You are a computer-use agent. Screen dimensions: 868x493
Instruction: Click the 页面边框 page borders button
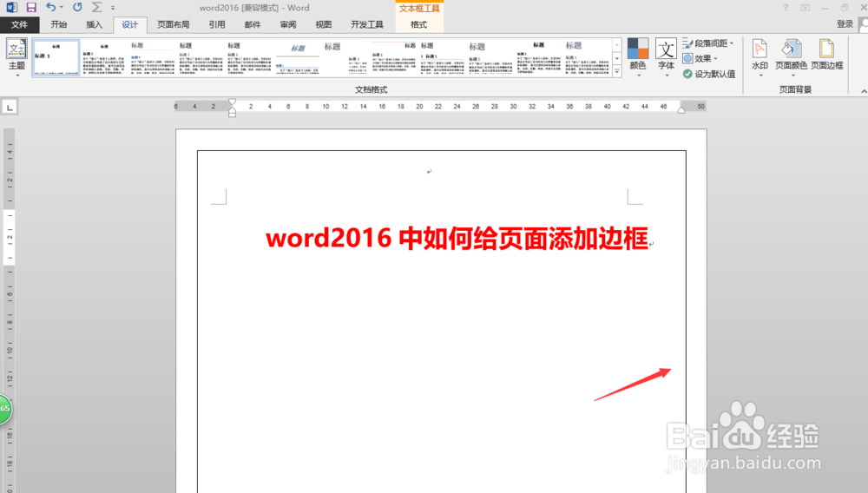(827, 55)
